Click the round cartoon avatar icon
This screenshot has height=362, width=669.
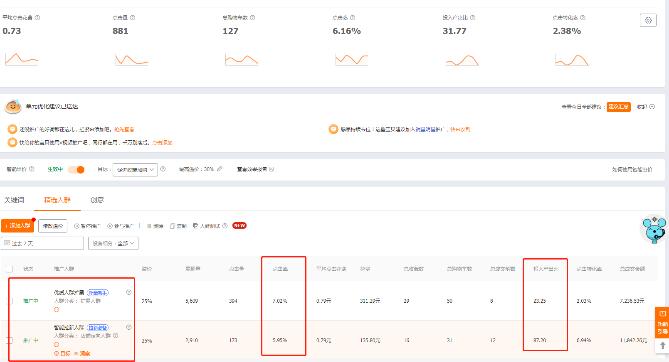coord(13,107)
